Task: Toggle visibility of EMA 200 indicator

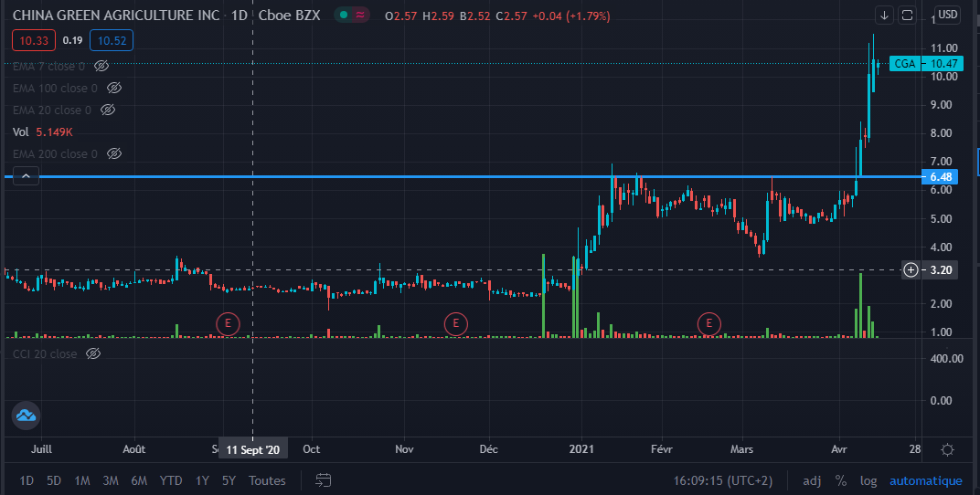Action: click(x=113, y=153)
